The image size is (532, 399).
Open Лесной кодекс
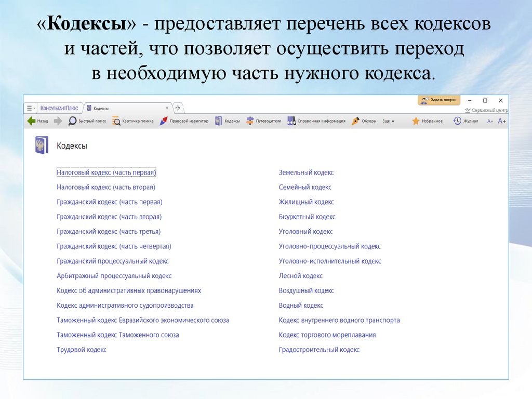[x=301, y=275]
